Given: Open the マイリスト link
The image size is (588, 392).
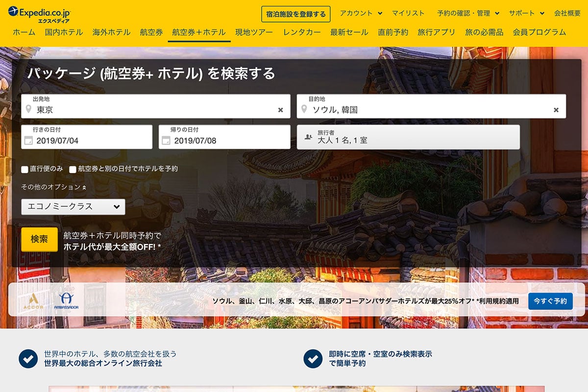Looking at the screenshot, I should tap(408, 13).
